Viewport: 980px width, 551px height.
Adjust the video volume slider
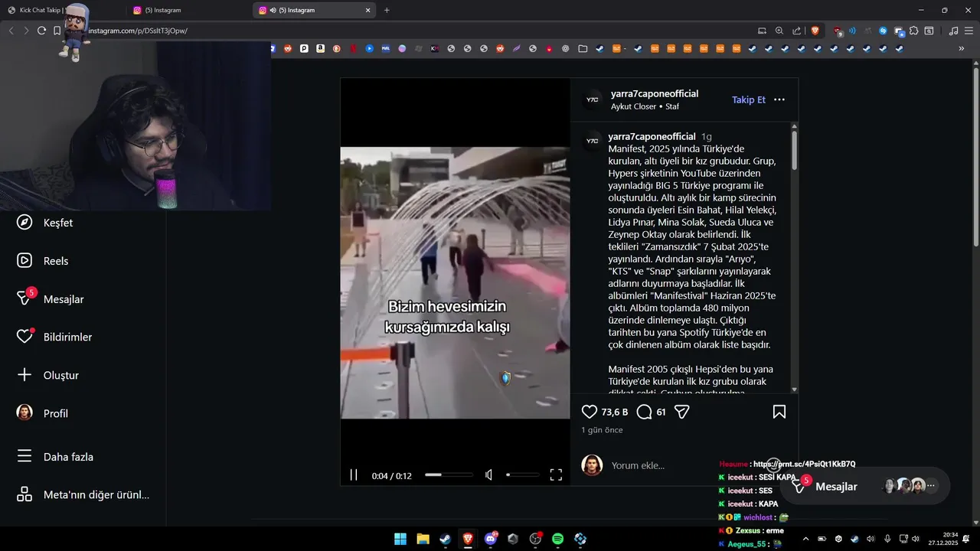523,474
